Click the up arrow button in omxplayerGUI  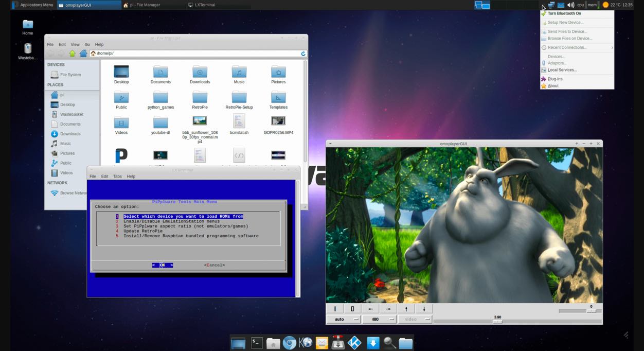coord(406,309)
